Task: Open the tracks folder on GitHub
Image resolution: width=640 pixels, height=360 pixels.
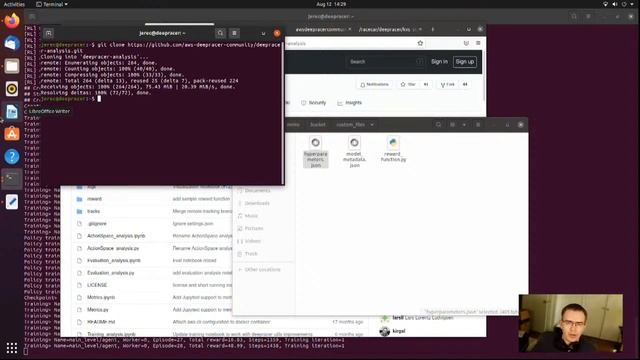Action: [93, 211]
